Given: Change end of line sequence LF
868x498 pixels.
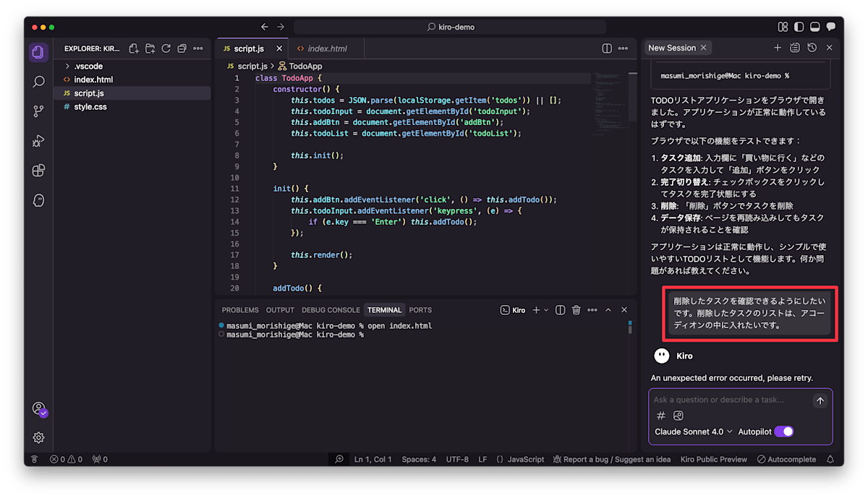Looking at the screenshot, I should point(482,459).
